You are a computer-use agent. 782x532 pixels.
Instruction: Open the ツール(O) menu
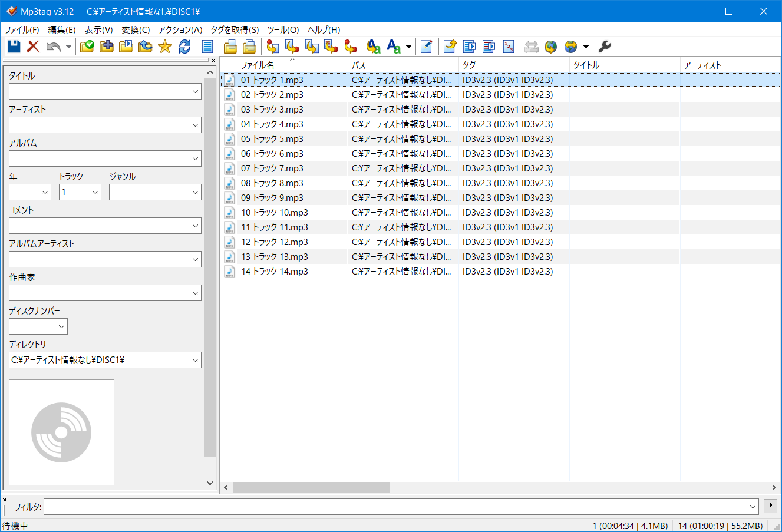(283, 30)
